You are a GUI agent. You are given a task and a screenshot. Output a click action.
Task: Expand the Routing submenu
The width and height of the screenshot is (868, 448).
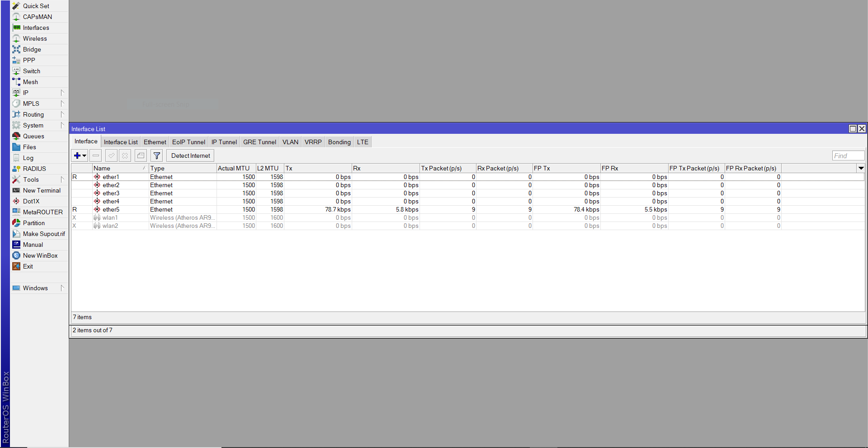[x=62, y=114]
